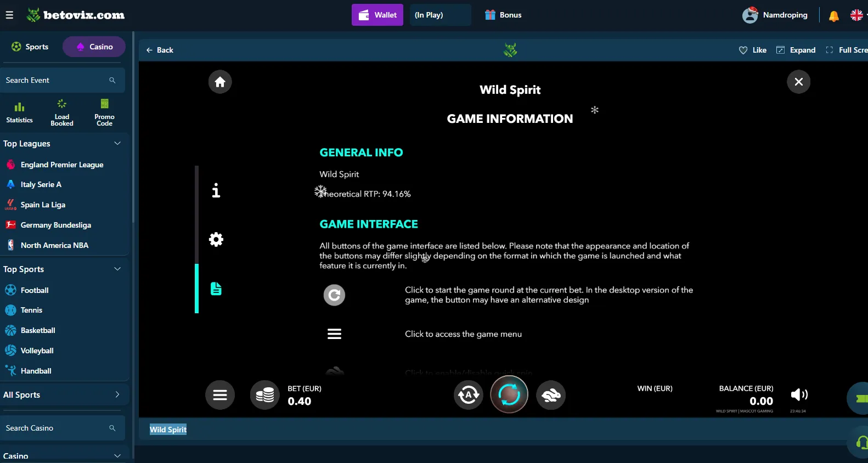
Task: Focus the Search Event field
Action: tap(62, 80)
